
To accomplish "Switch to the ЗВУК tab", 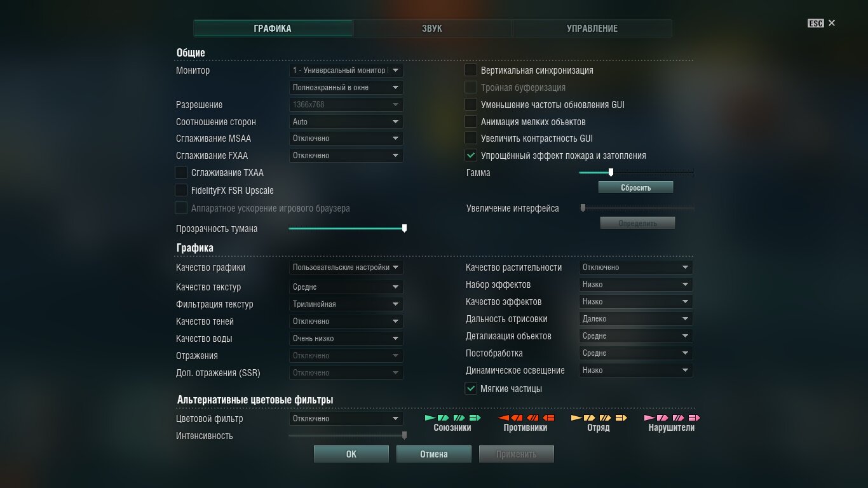I will click(433, 29).
